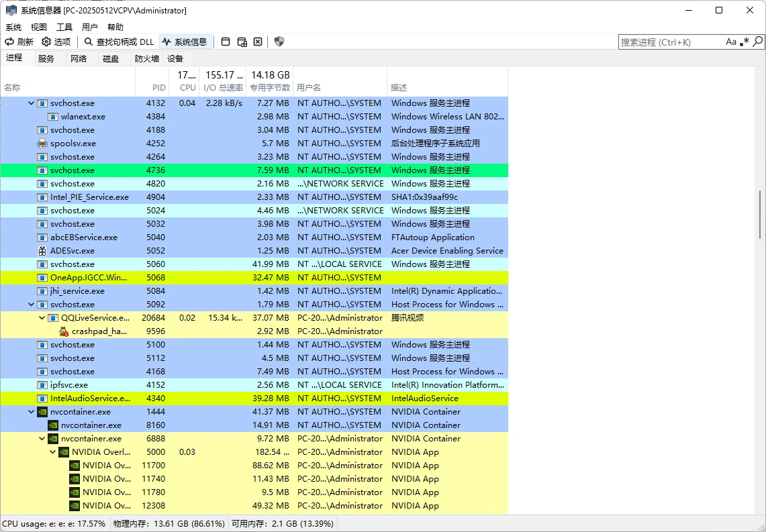The image size is (766, 532).
Task: Click the shield icon in toolbar
Action: (279, 42)
